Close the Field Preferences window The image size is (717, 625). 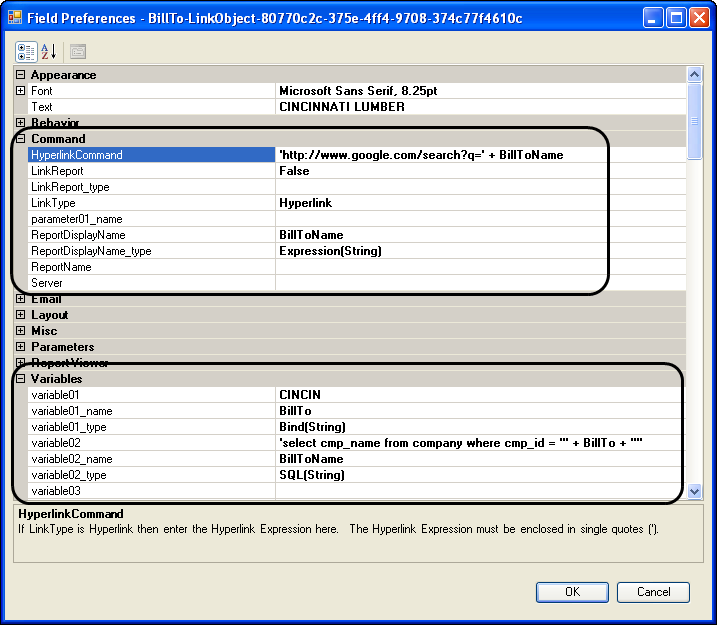(698, 18)
